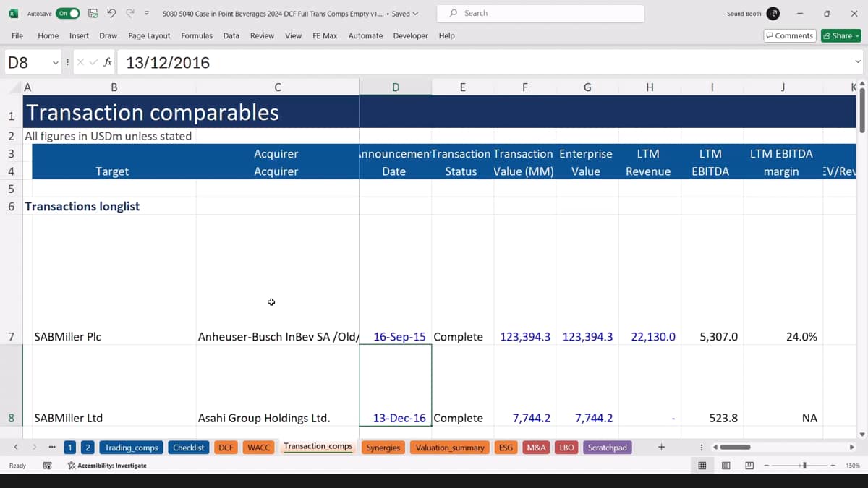
Task: Open the Page Layout ribbon tab
Action: [x=149, y=35]
